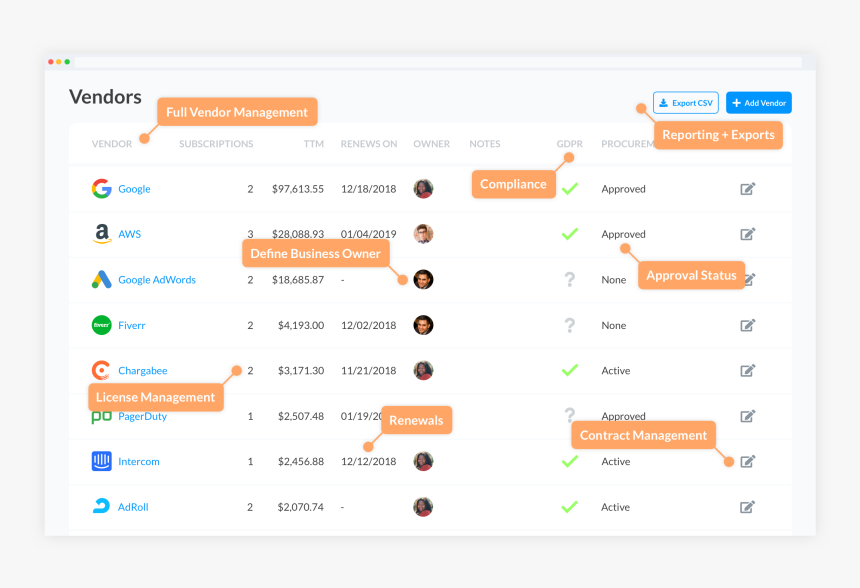The image size is (860, 588).
Task: Click the green Fiverr logo
Action: [x=101, y=325]
